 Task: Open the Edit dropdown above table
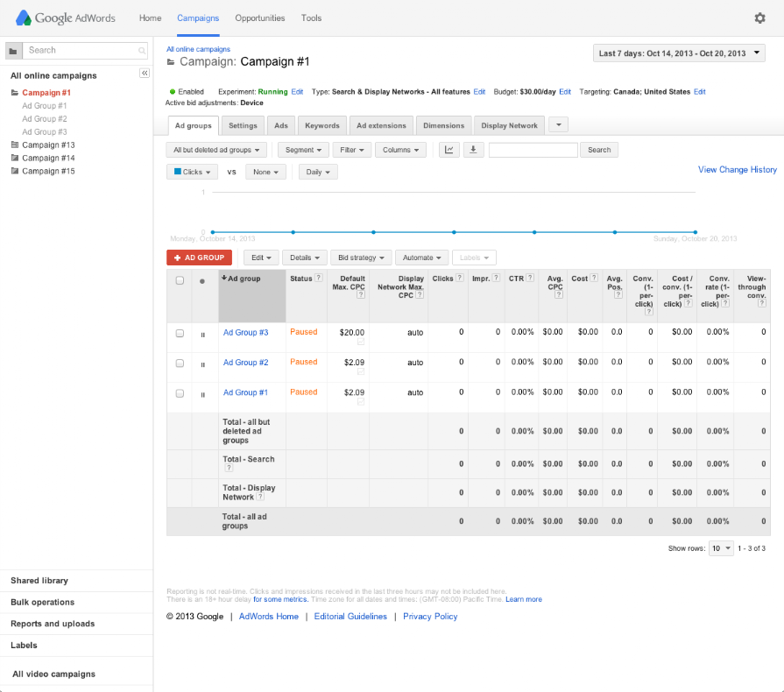tap(261, 258)
